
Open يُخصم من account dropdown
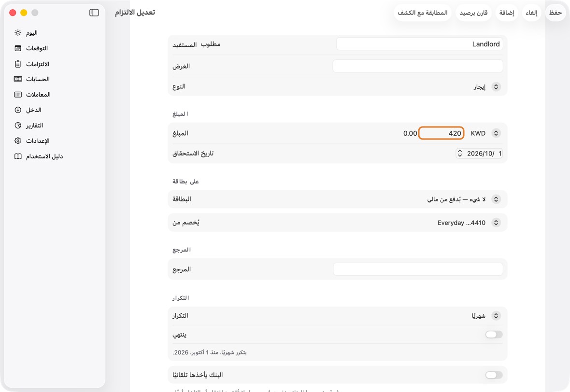tap(469, 223)
